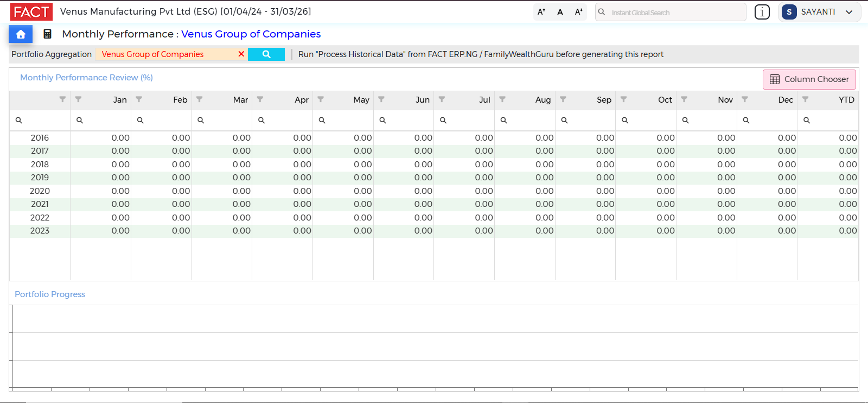868x403 pixels.
Task: Open filter for the year column
Action: click(x=62, y=99)
